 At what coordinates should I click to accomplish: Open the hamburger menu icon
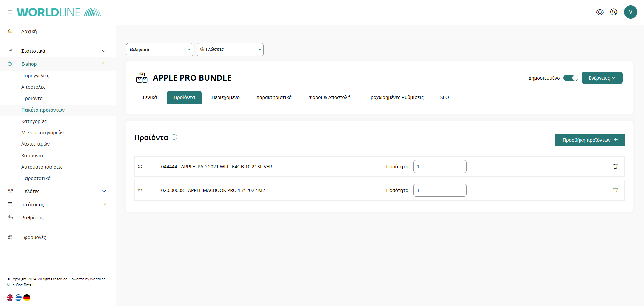(10, 12)
